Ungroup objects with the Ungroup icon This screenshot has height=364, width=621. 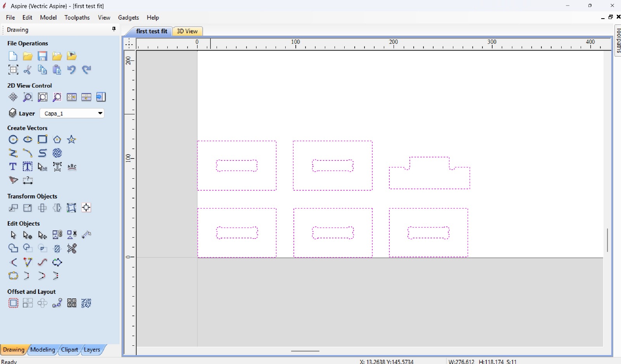pos(72,235)
